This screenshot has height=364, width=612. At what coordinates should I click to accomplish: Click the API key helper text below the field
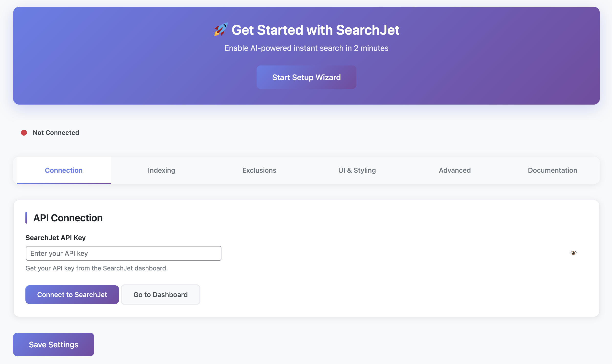[x=97, y=268]
